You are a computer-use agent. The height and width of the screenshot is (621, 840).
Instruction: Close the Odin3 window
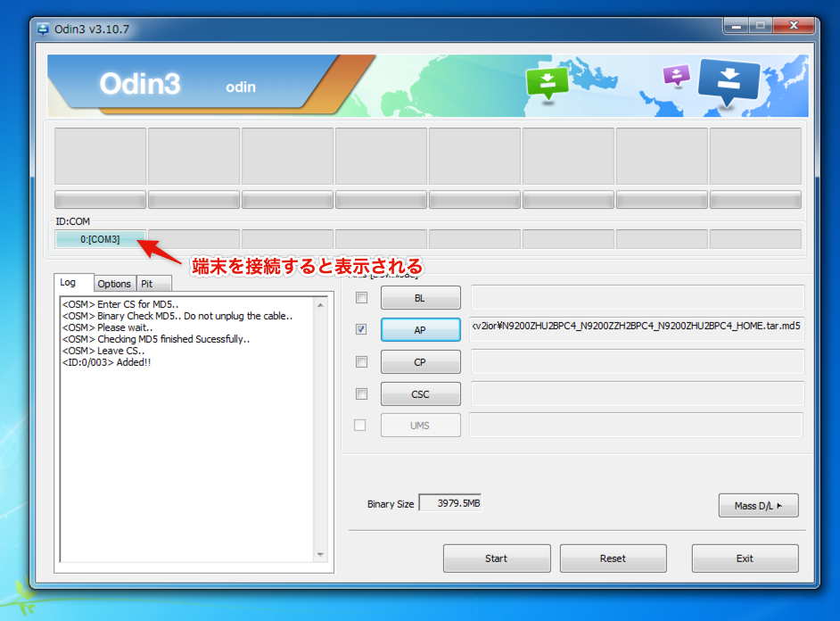tap(795, 26)
